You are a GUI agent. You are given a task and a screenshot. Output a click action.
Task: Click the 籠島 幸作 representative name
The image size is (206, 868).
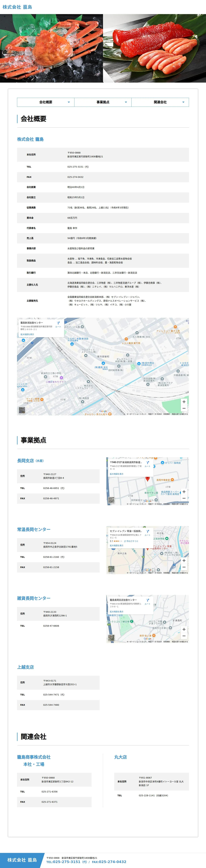[72, 228]
